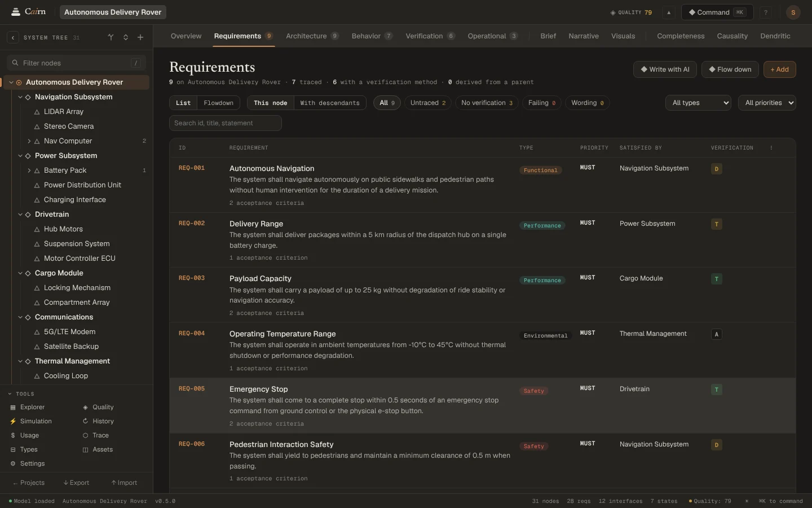
Task: Switch requirements view to Flowdown
Action: [218, 103]
